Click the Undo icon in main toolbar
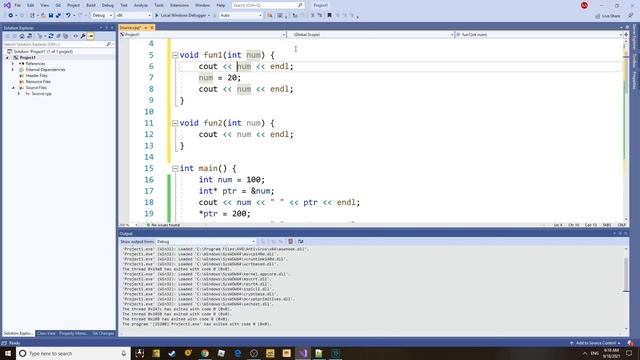This screenshot has width=640, height=360. pos(68,16)
